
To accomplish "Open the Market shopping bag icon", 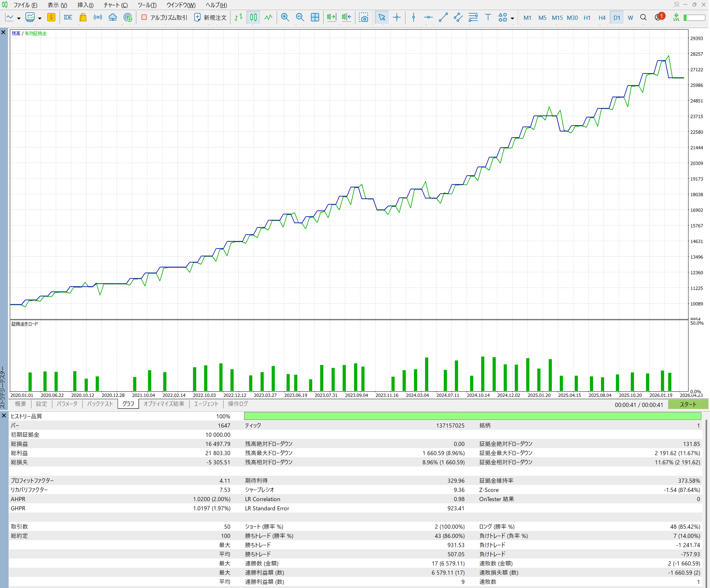I will tap(83, 17).
